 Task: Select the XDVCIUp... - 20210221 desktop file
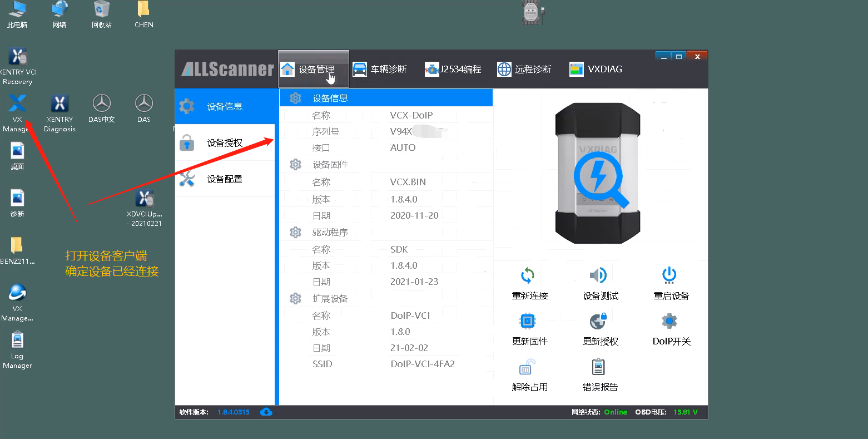pyautogui.click(x=144, y=209)
